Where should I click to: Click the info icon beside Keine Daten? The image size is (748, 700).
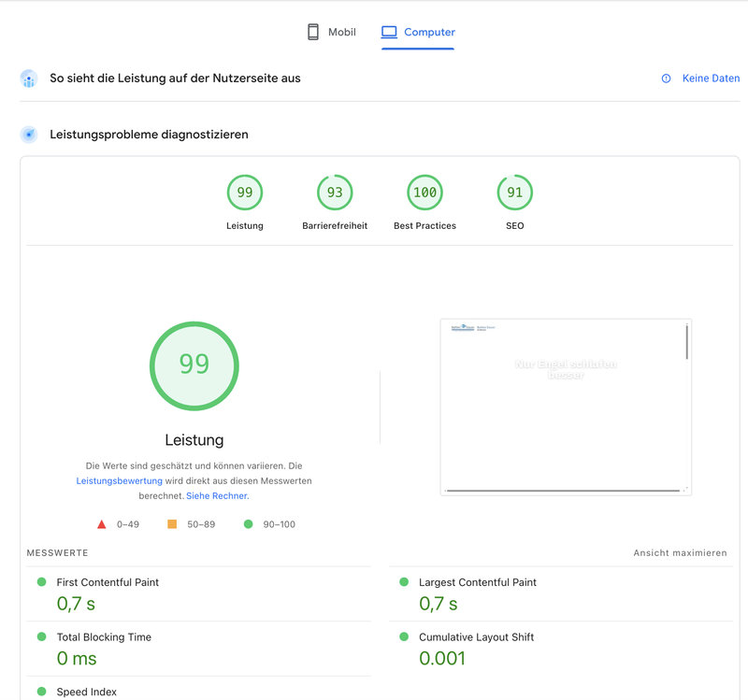tap(666, 79)
